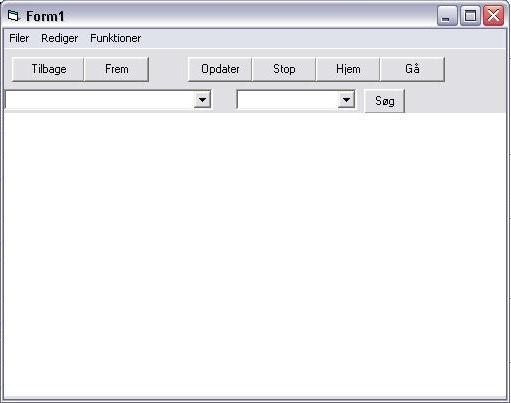Open the Funktioner menu

click(115, 38)
